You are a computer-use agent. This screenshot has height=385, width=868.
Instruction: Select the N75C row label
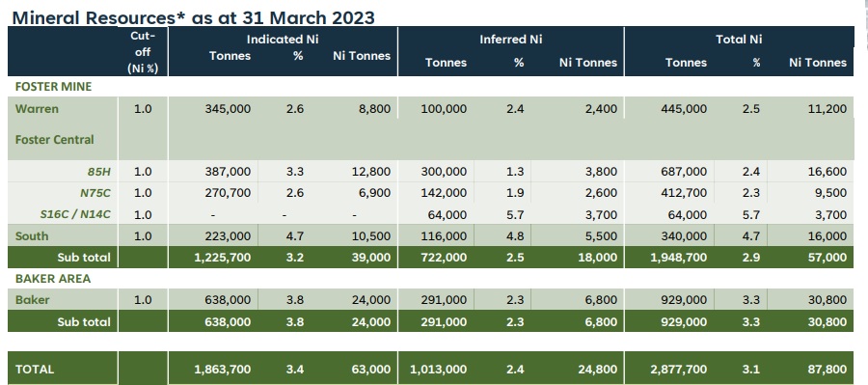[95, 193]
